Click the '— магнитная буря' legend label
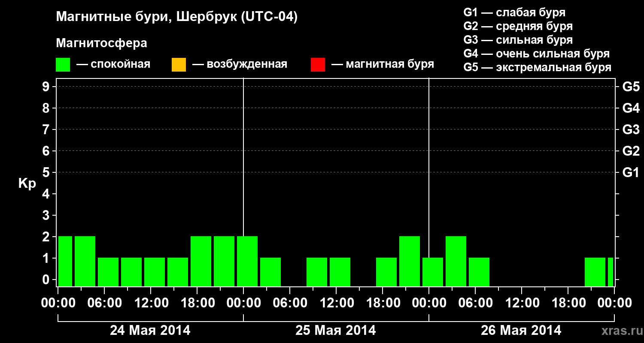 [383, 65]
